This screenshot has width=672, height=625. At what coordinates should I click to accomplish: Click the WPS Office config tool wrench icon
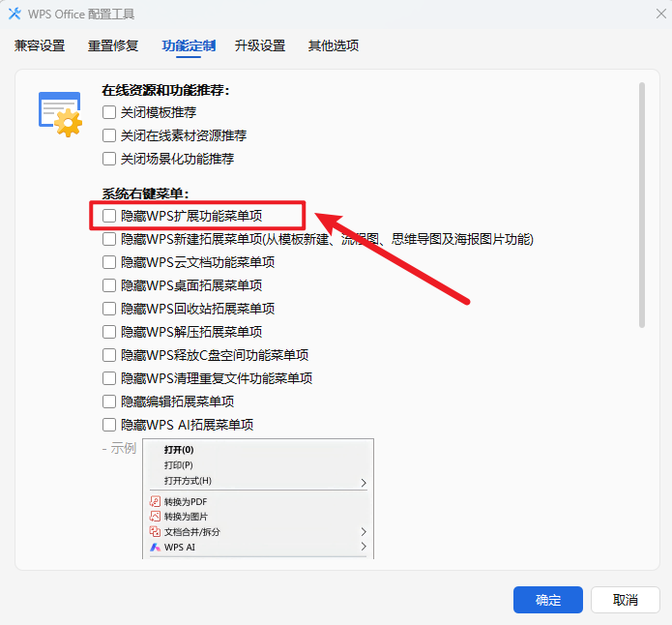pyautogui.click(x=15, y=14)
